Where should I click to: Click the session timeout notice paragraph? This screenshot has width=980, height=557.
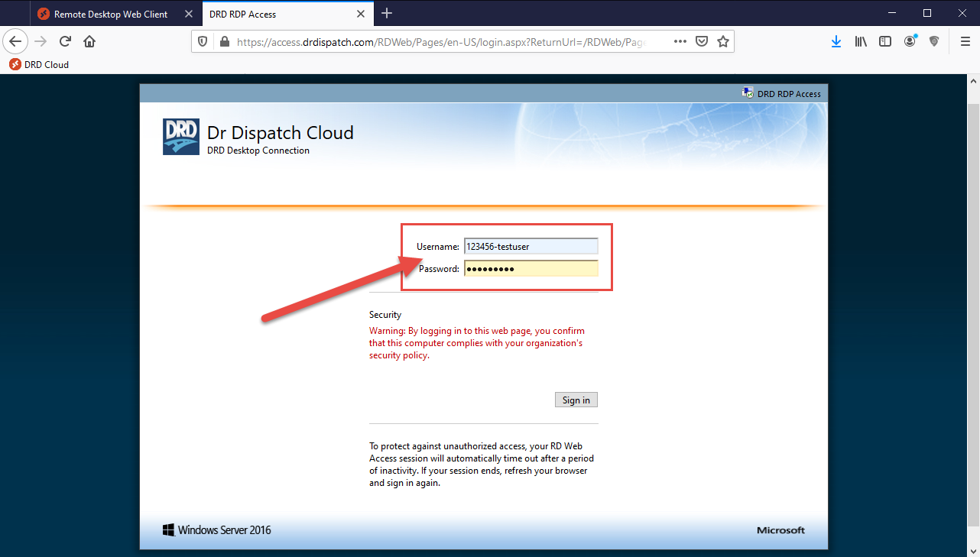(482, 465)
